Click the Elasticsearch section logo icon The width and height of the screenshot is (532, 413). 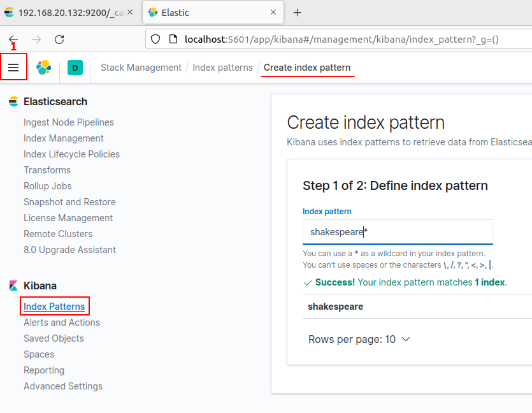click(13, 101)
